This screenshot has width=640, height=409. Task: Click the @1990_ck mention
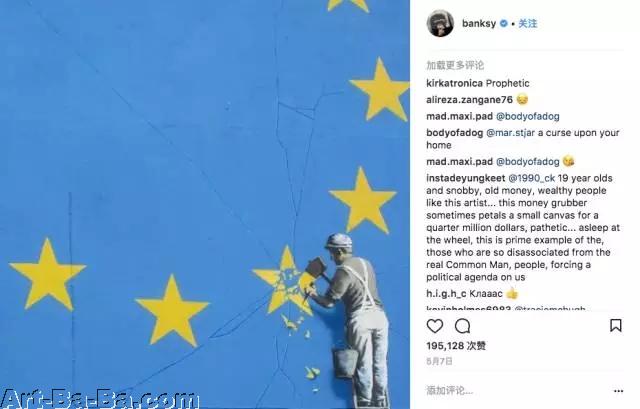(531, 178)
